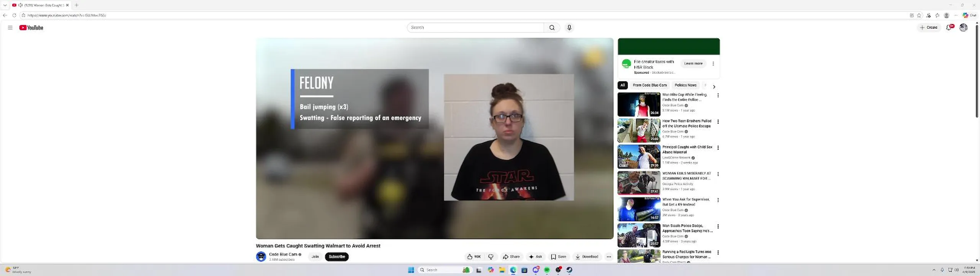Open Spotify from the taskbar
This screenshot has width=980, height=276.
pos(547,270)
